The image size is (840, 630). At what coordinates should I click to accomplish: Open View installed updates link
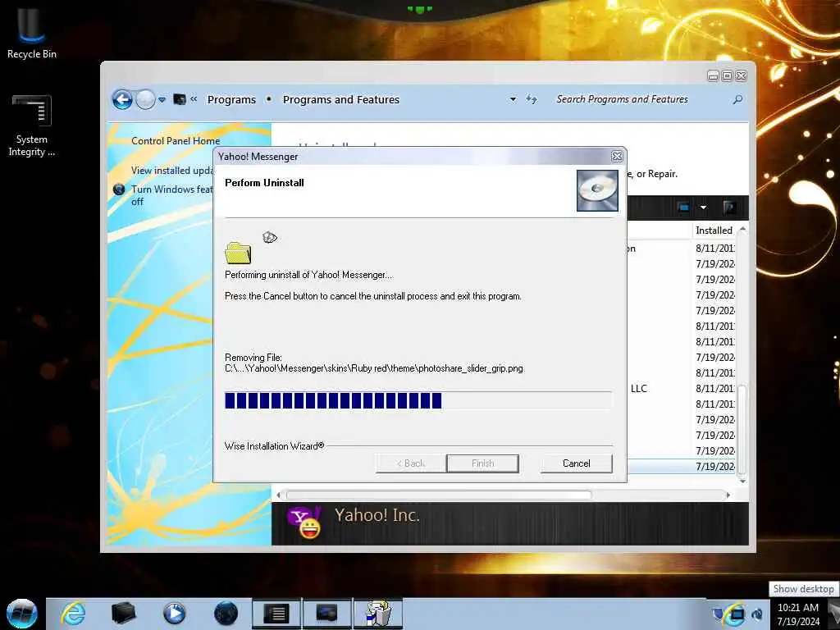(172, 171)
